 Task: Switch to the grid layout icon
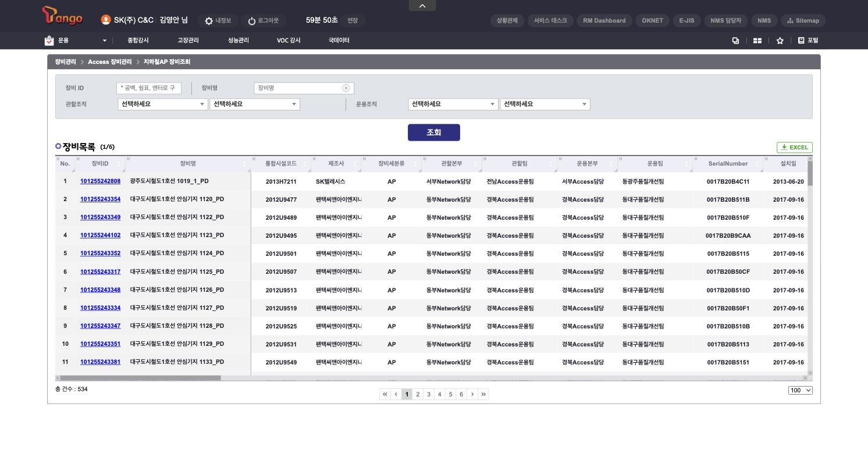click(x=757, y=41)
